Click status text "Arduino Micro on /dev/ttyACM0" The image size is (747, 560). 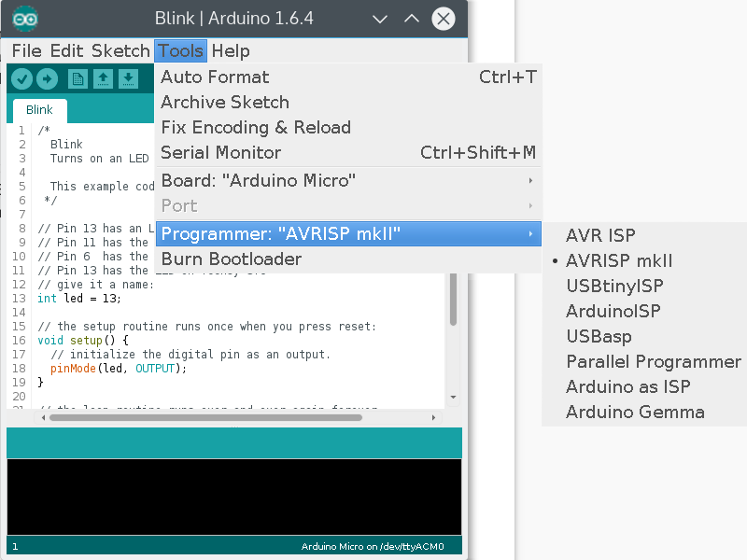373,547
